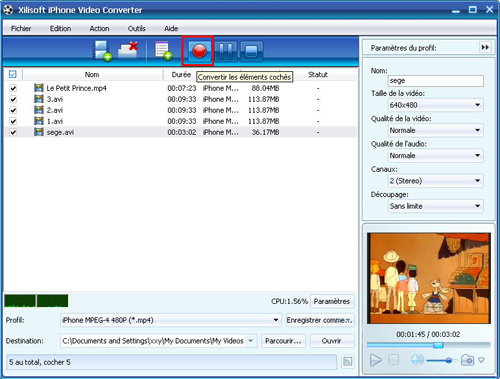Uncheck the 1.avi checkbox
Viewport: 500px width, 379px height.
pos(13,121)
